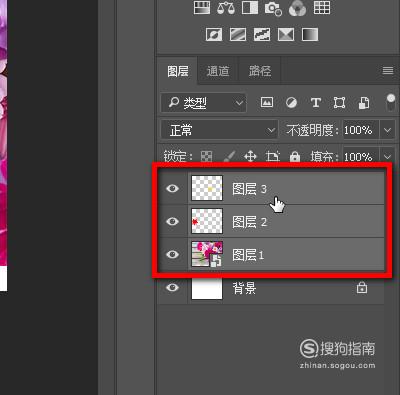Hide 图层 2 using its eye icon
The width and height of the screenshot is (400, 395).
click(172, 221)
